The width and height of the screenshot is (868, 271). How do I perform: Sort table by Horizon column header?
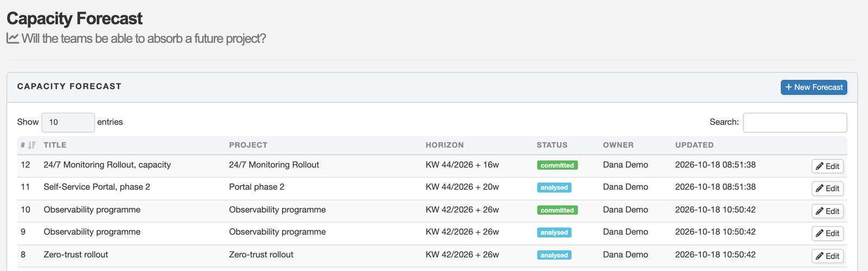coord(444,145)
